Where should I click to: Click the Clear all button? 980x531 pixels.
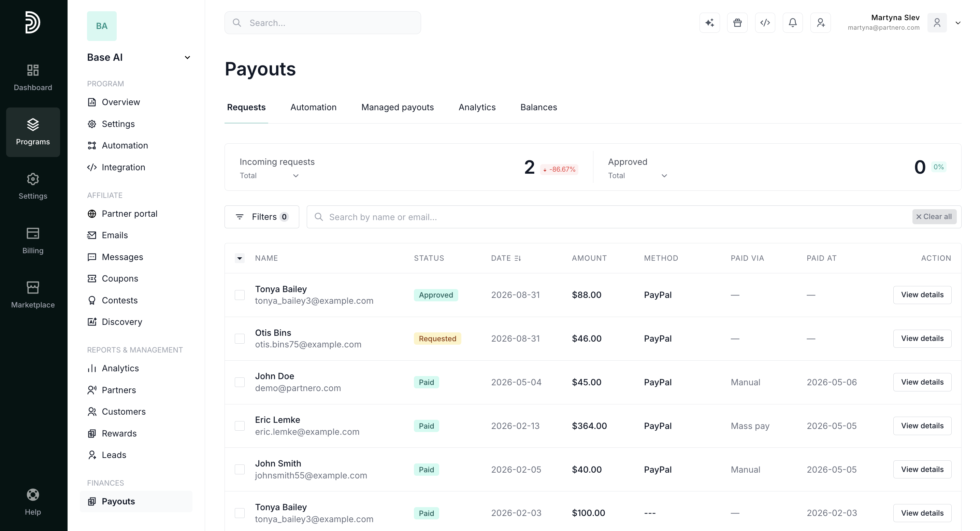click(934, 217)
